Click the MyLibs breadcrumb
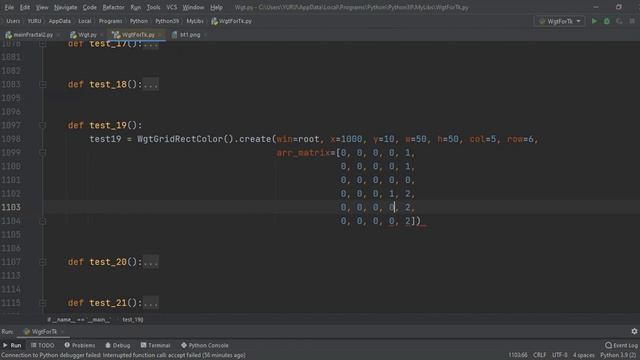The width and height of the screenshot is (640, 360). coord(195,21)
